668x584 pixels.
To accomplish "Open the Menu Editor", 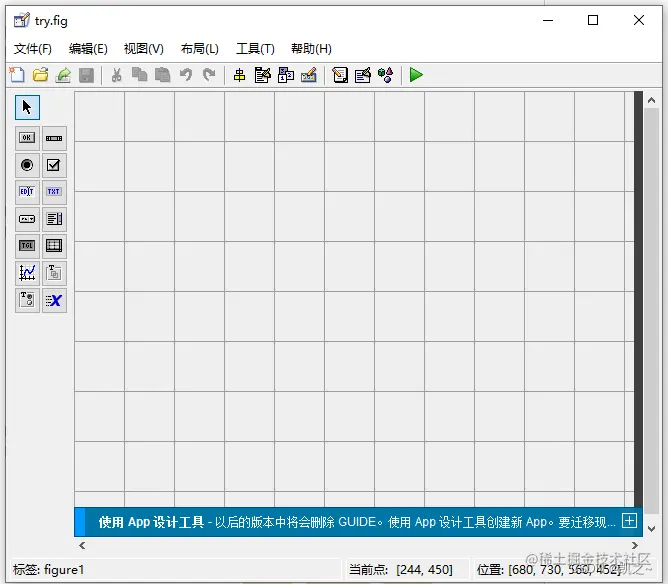I will pos(262,75).
